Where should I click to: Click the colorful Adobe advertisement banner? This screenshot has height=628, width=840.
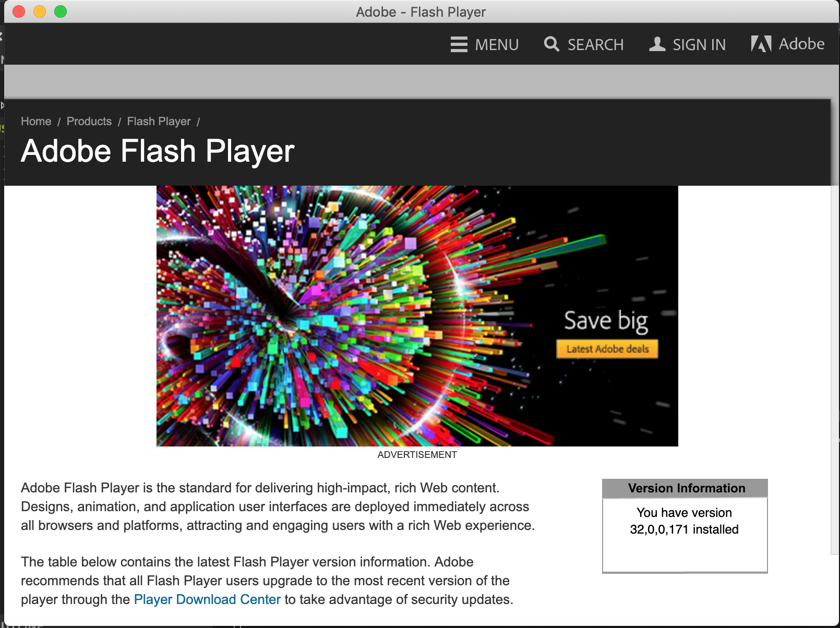[417, 316]
